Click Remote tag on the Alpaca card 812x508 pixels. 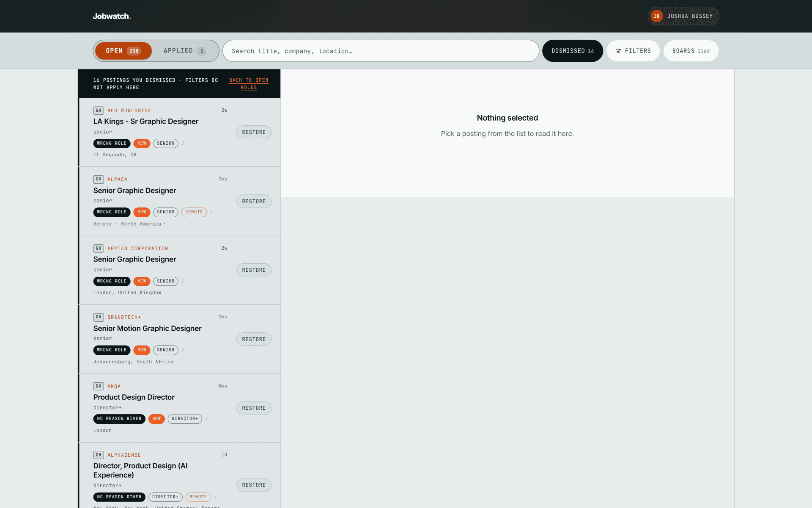[194, 212]
